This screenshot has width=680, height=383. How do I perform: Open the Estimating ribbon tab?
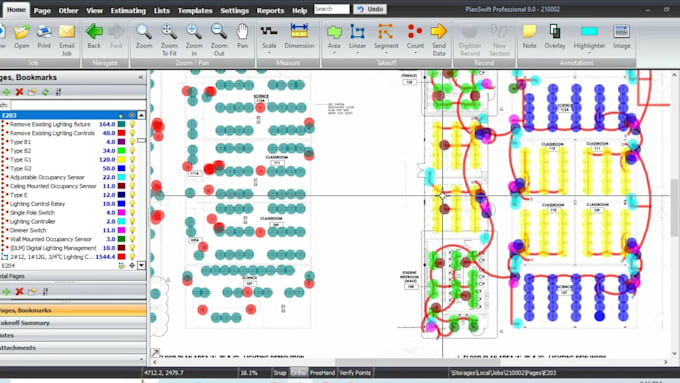tap(128, 10)
